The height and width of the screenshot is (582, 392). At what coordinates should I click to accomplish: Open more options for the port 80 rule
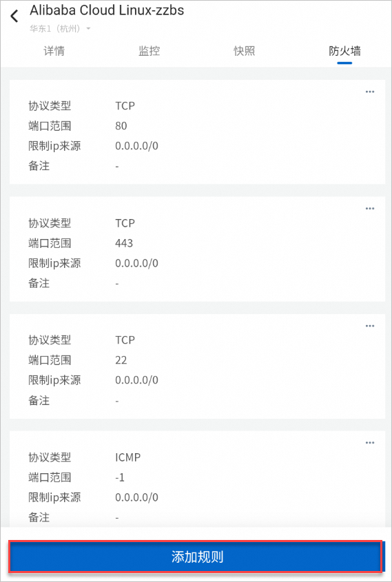pos(370,92)
